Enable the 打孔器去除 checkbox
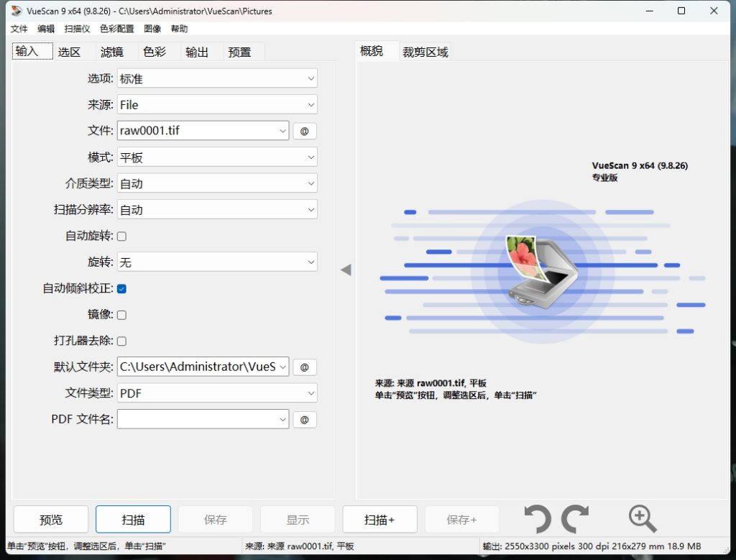The height and width of the screenshot is (560, 736). pyautogui.click(x=121, y=341)
